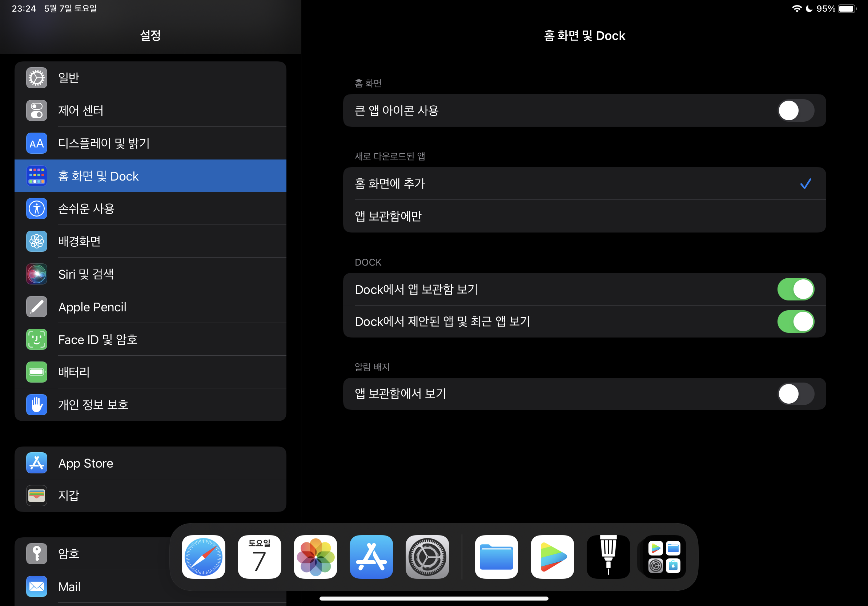Enable 큰 앱 아이콘 사용 toggle
This screenshot has width=868, height=606.
pyautogui.click(x=795, y=110)
